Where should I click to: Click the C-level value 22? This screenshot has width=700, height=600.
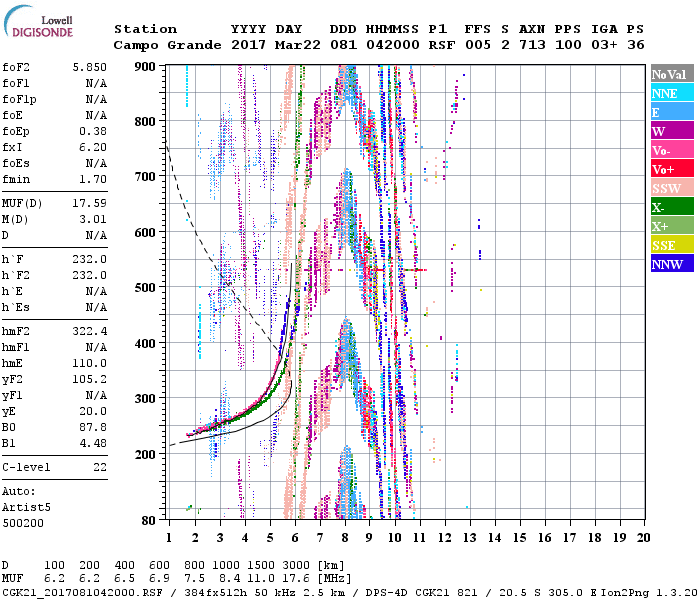pos(100,467)
